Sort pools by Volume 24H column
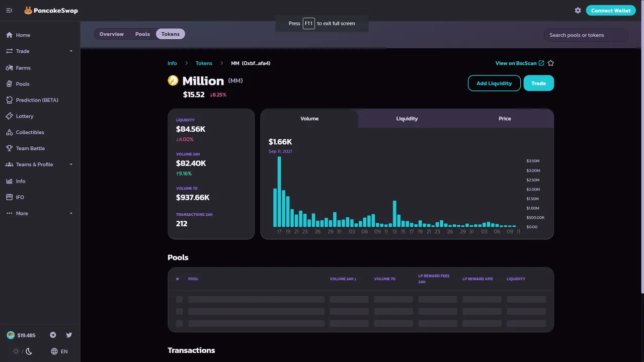This screenshot has width=644, height=362. pyautogui.click(x=343, y=279)
